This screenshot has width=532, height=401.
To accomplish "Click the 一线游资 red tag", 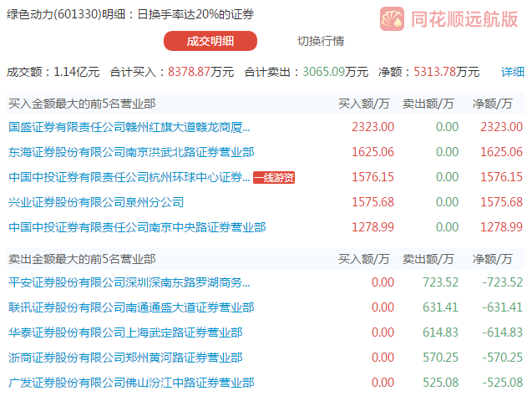I will point(274,177).
